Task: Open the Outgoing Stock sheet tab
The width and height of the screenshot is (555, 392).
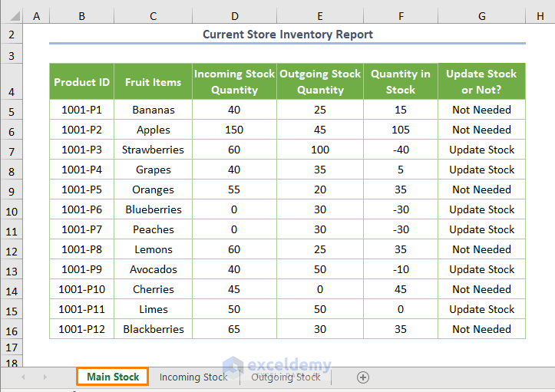Action: pos(286,377)
